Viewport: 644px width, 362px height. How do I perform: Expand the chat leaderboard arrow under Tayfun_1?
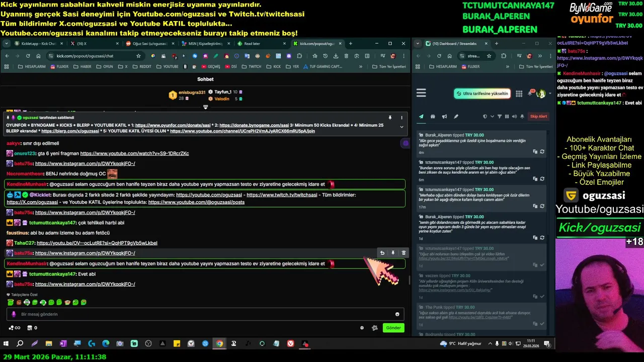point(205,107)
